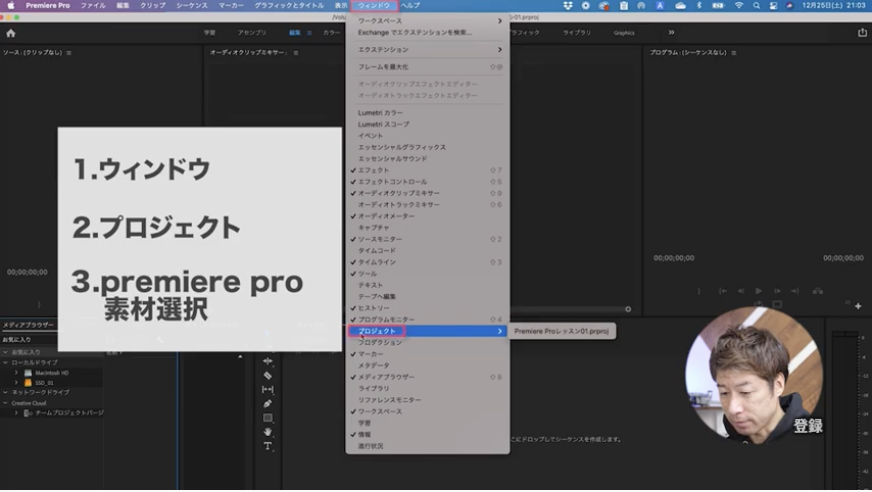Open the ファイル menu
The height and width of the screenshot is (492, 872).
tap(93, 6)
